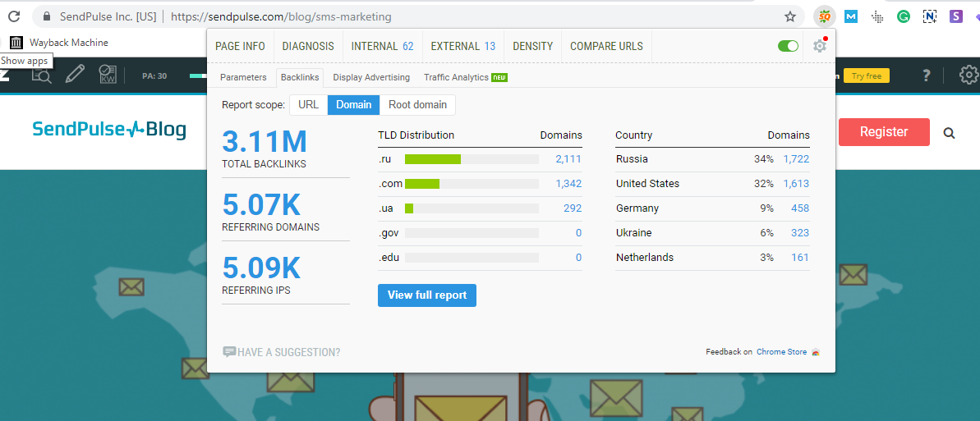Click the Register button
The image size is (980, 421).
click(x=884, y=132)
